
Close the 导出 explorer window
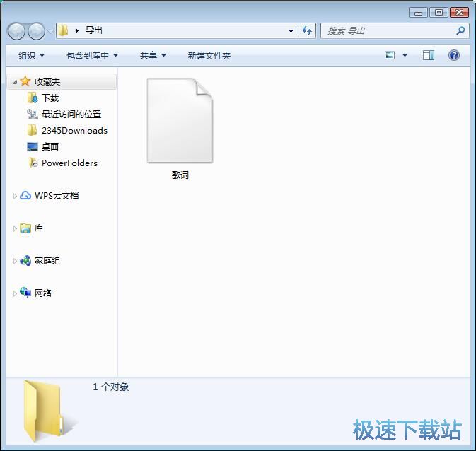pyautogui.click(x=459, y=13)
